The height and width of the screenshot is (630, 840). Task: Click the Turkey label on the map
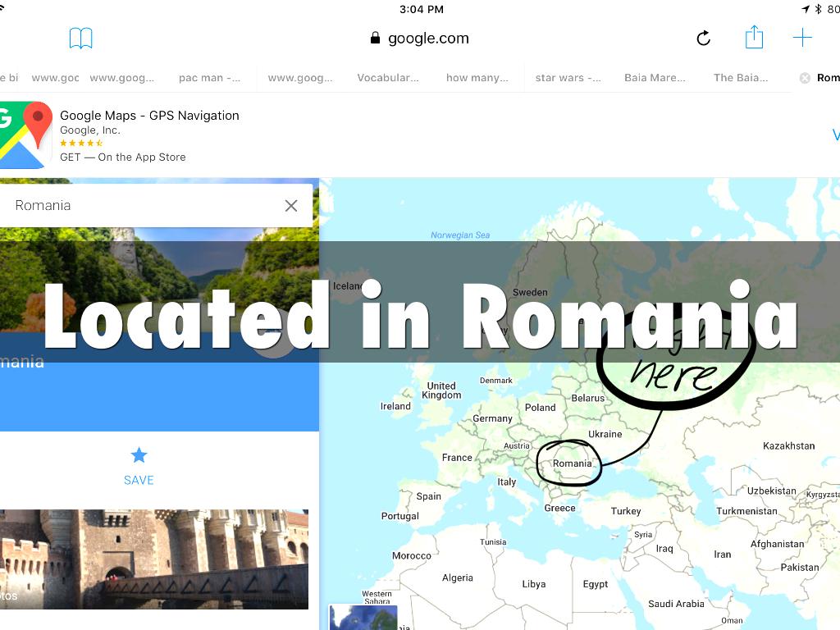click(x=625, y=511)
